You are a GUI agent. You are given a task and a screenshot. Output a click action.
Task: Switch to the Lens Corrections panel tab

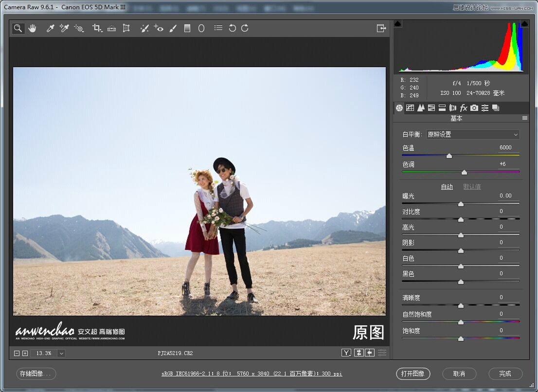click(452, 108)
